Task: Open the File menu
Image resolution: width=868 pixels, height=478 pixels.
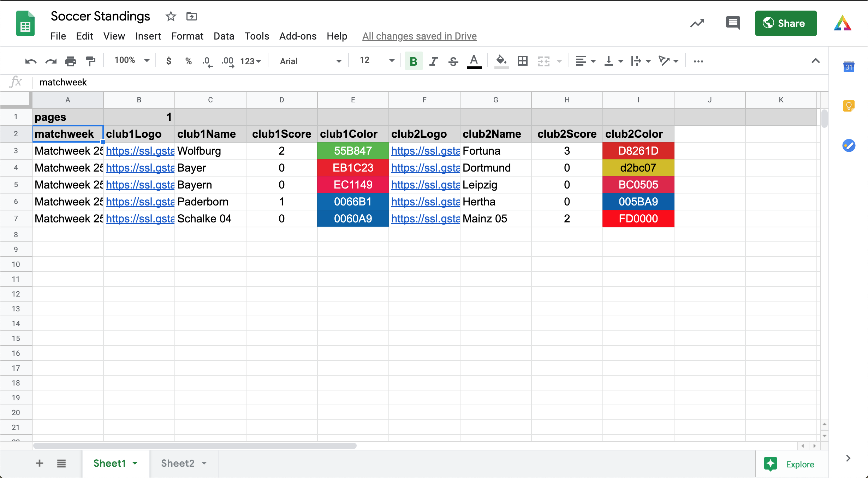Action: tap(58, 36)
